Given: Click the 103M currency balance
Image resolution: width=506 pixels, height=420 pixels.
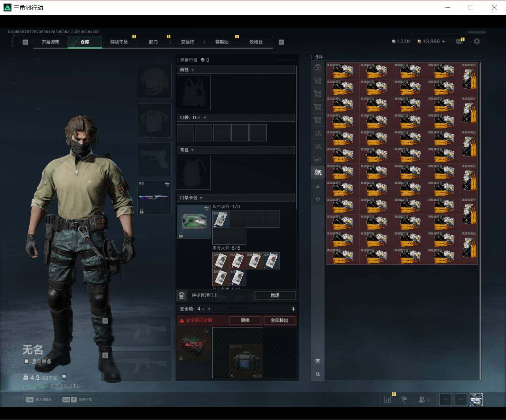Looking at the screenshot, I should point(401,41).
